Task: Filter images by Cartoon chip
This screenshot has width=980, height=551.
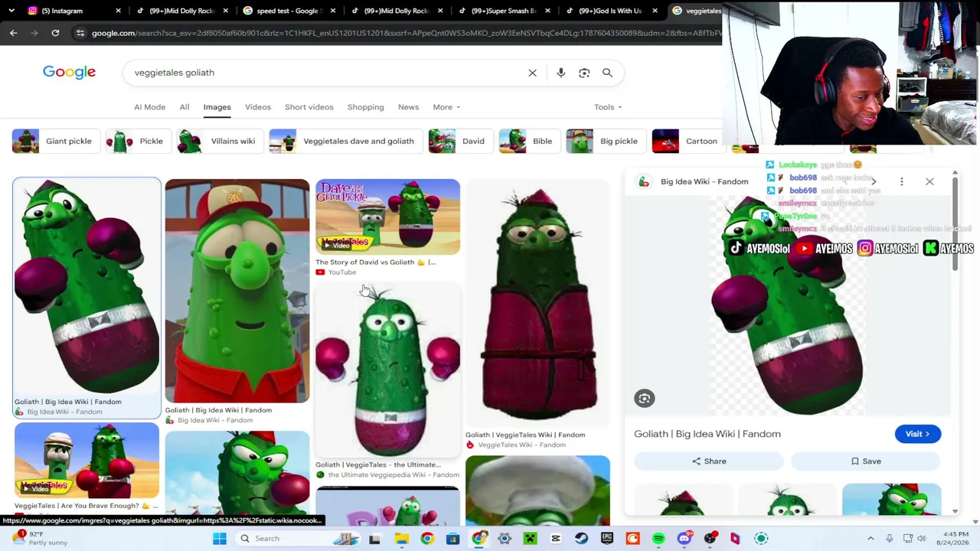Action: click(686, 141)
